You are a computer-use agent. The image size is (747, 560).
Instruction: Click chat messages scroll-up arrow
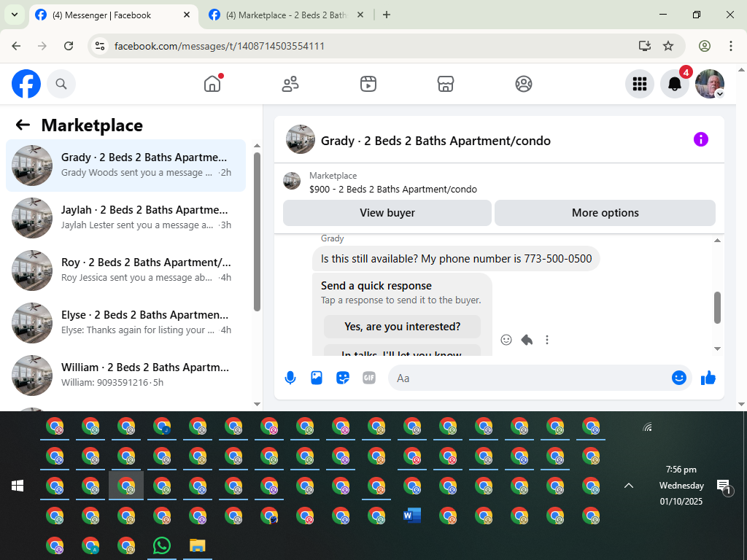717,241
